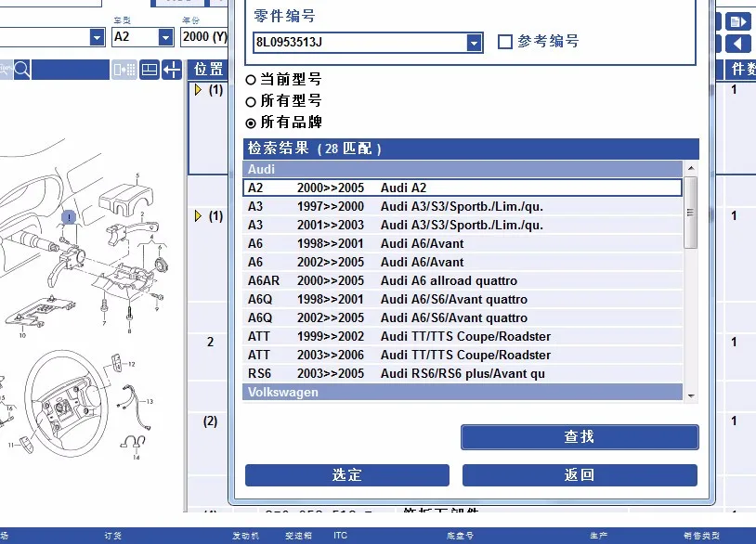The image size is (756, 544).
Task: Click the Audi brand group header
Action: coord(463,170)
